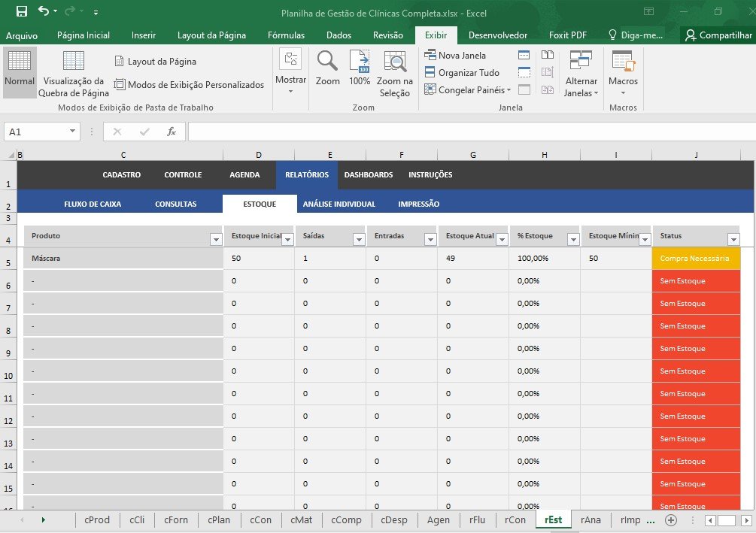Image resolution: width=756 pixels, height=533 pixels.
Task: Click the DASHBOARDS navigation button
Action: click(369, 175)
